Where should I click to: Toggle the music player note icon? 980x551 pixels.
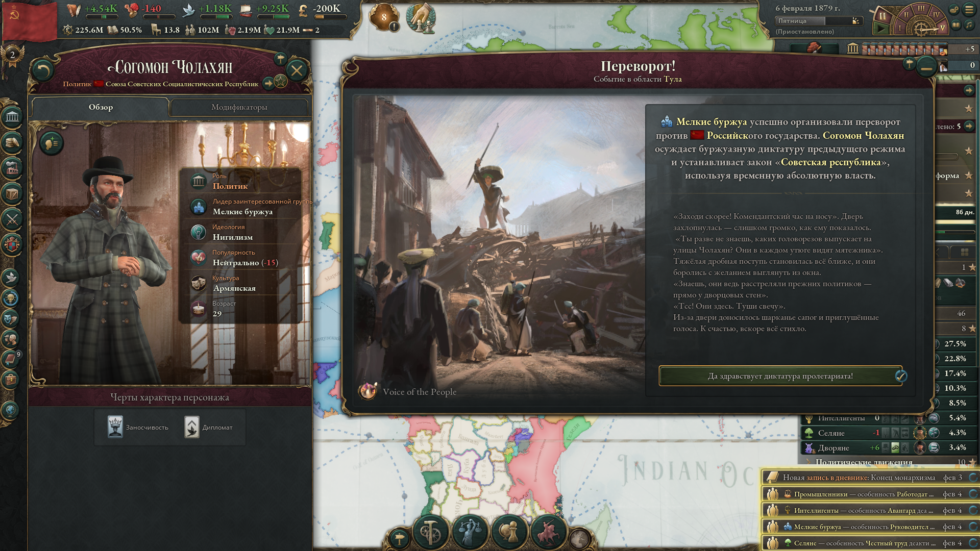click(969, 25)
